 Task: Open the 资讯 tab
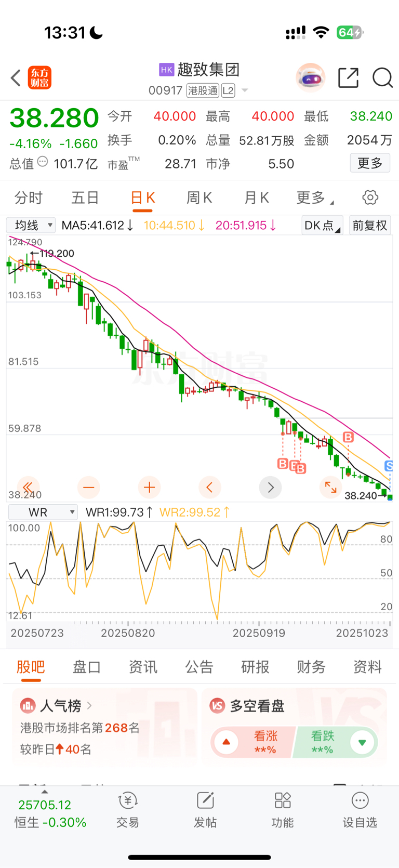pyautogui.click(x=143, y=667)
